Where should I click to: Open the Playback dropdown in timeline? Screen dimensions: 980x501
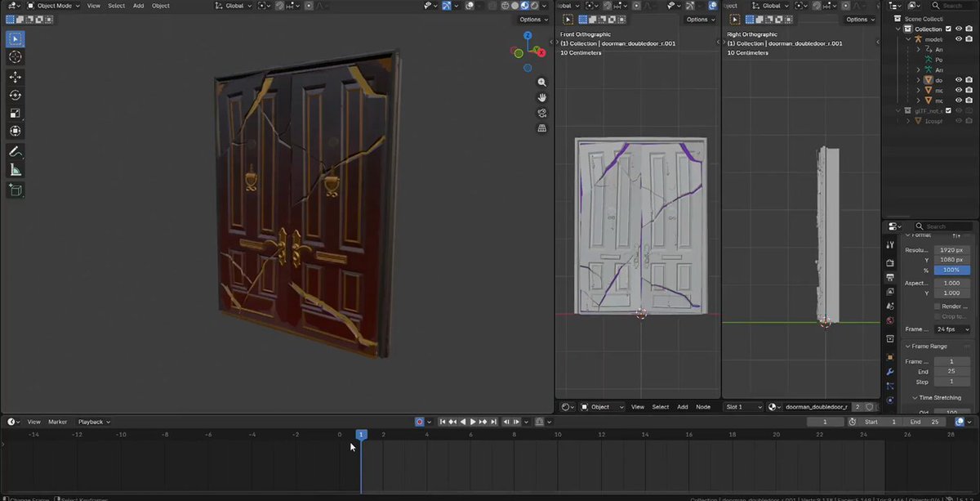click(x=94, y=422)
